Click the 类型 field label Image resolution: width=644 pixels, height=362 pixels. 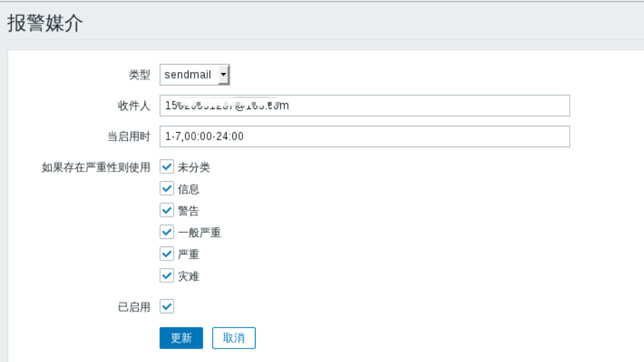[139, 75]
